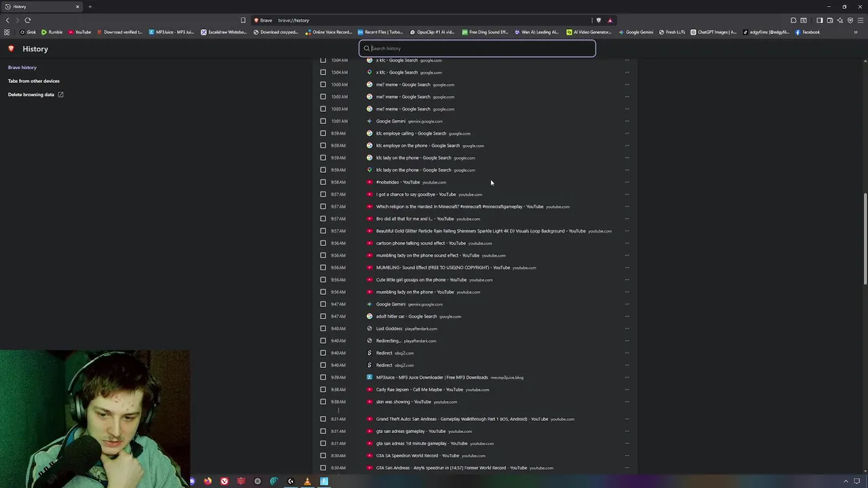Open 'kfc lady on the phone' 9:59 AM Google icon entry
The image size is (868, 488).
click(x=414, y=158)
